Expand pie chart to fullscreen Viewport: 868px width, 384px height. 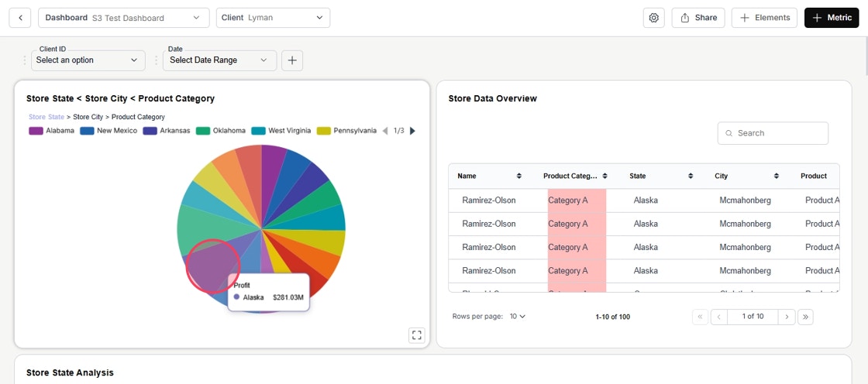point(417,334)
